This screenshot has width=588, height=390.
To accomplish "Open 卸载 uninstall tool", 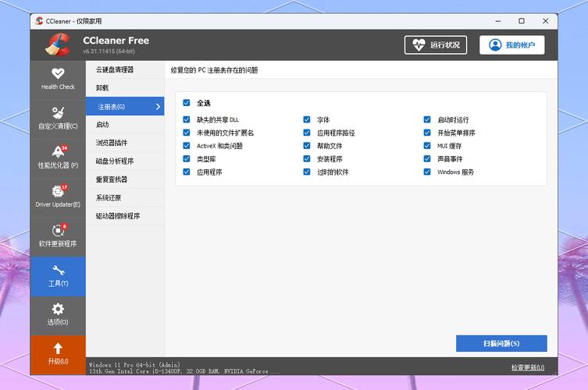I will click(x=125, y=88).
